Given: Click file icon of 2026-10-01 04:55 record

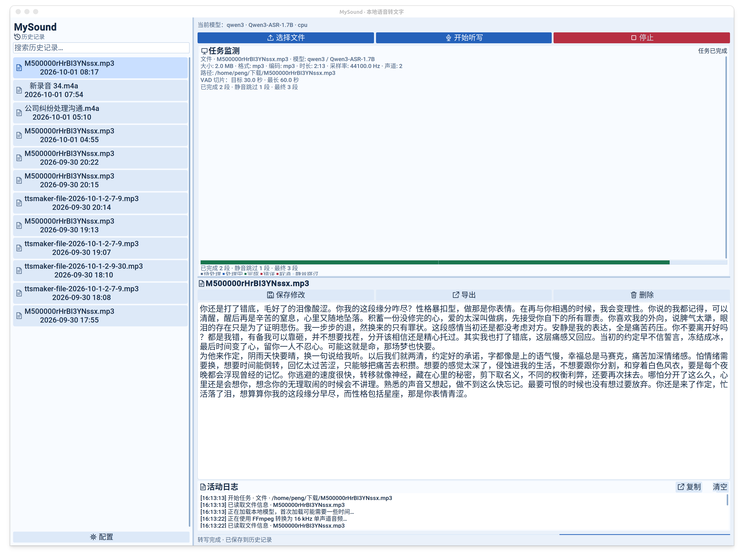Looking at the screenshot, I should (x=19, y=135).
